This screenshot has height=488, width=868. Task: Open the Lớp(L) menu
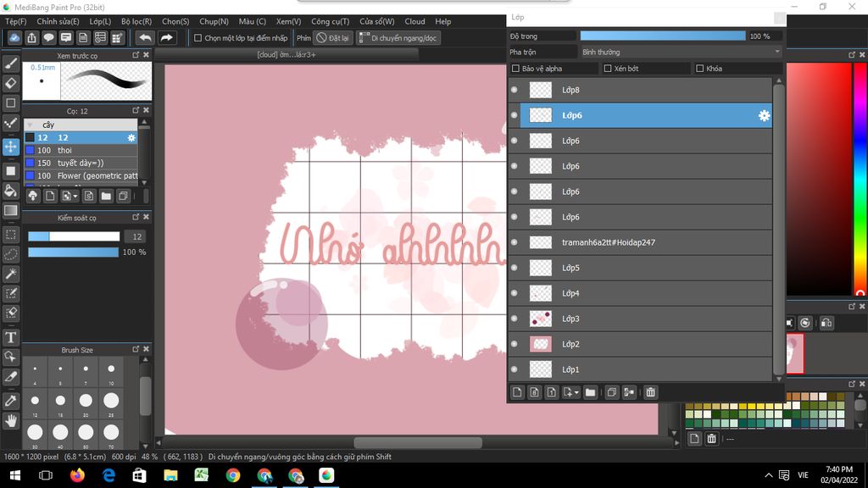pos(100,21)
